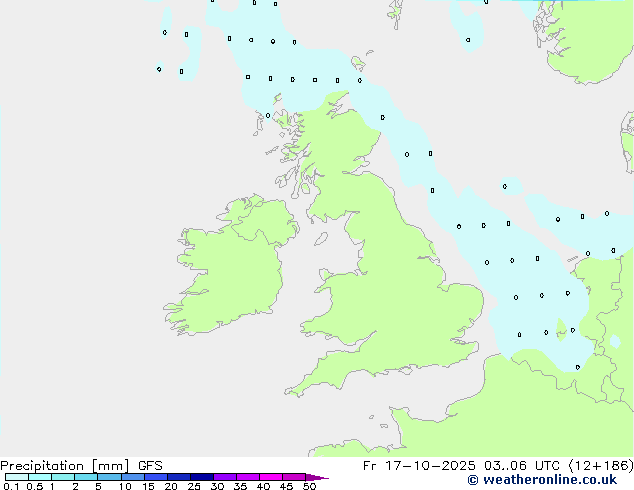Screen dimensions: 634x490
Task: Click the Isle of Man on the map
Action: (321, 239)
